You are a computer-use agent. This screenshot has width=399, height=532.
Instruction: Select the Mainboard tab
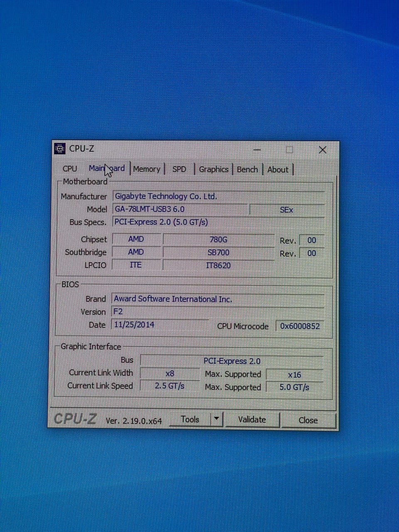click(107, 168)
